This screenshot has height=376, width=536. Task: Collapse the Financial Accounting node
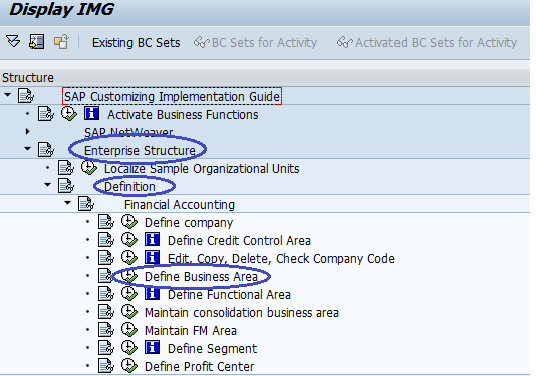[x=68, y=203]
